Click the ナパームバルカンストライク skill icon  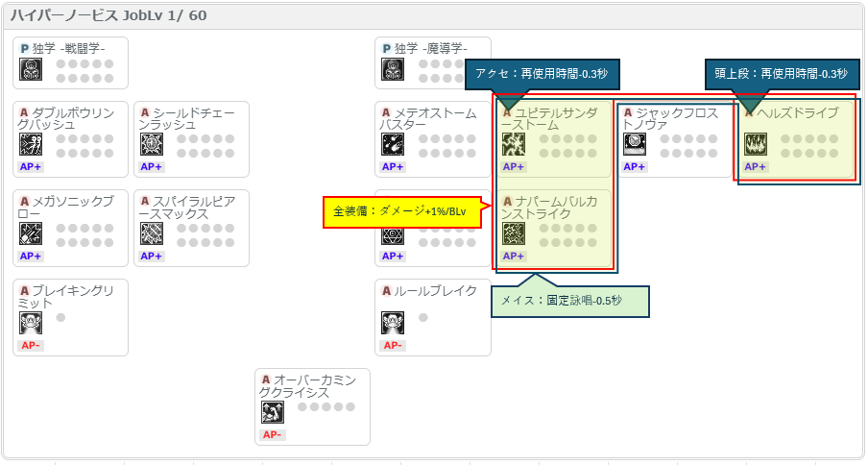coord(513,233)
